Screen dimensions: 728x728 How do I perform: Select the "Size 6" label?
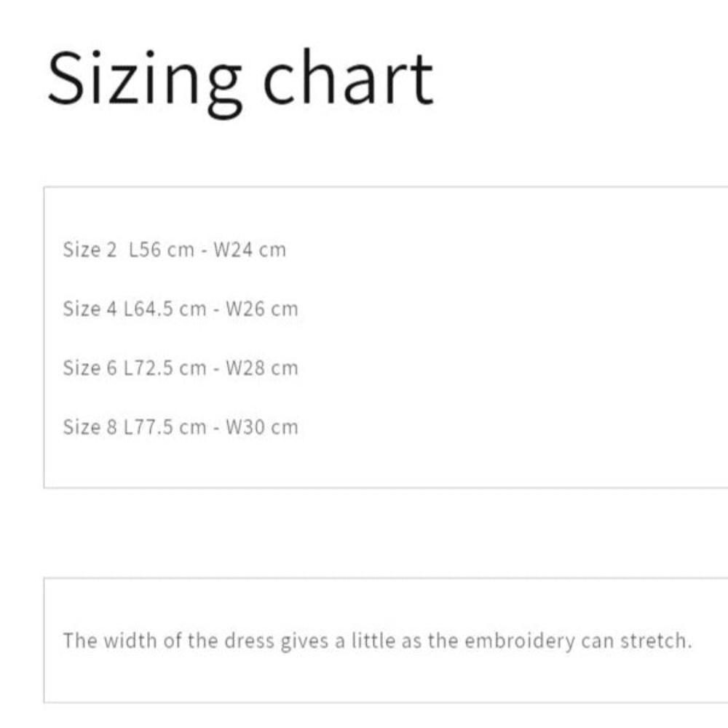90,368
